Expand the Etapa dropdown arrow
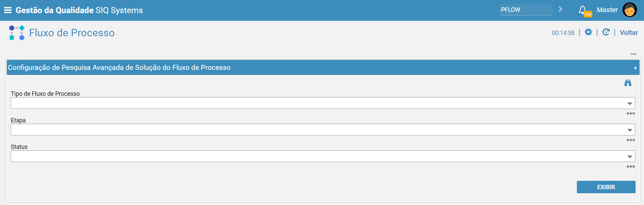Screen dimensions: 644x205 tap(630, 130)
